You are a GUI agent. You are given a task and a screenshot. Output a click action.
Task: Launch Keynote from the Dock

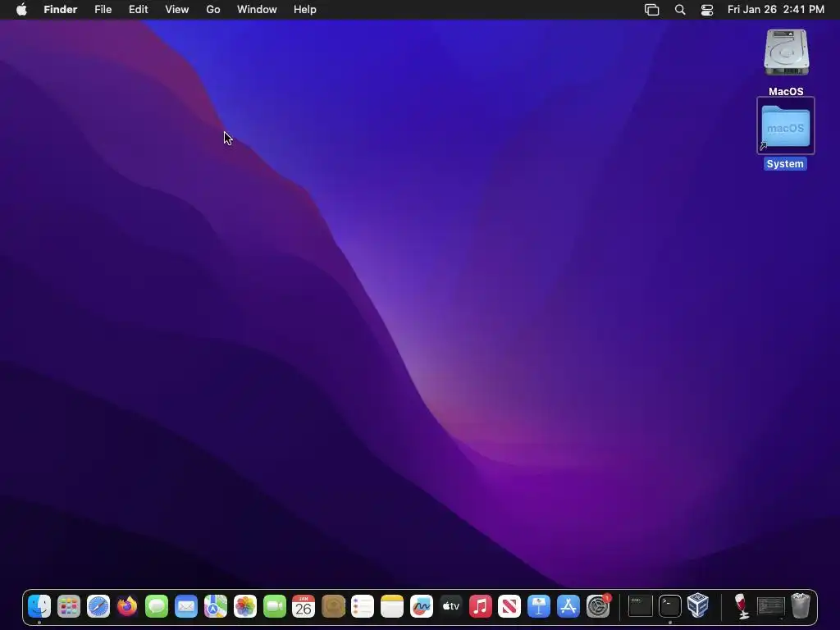point(538,606)
